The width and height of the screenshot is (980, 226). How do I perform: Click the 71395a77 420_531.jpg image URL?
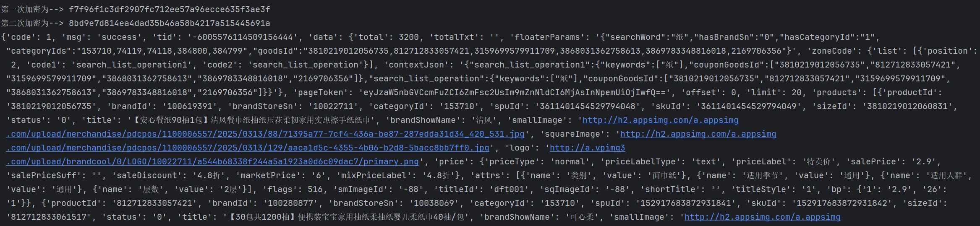(x=265, y=134)
